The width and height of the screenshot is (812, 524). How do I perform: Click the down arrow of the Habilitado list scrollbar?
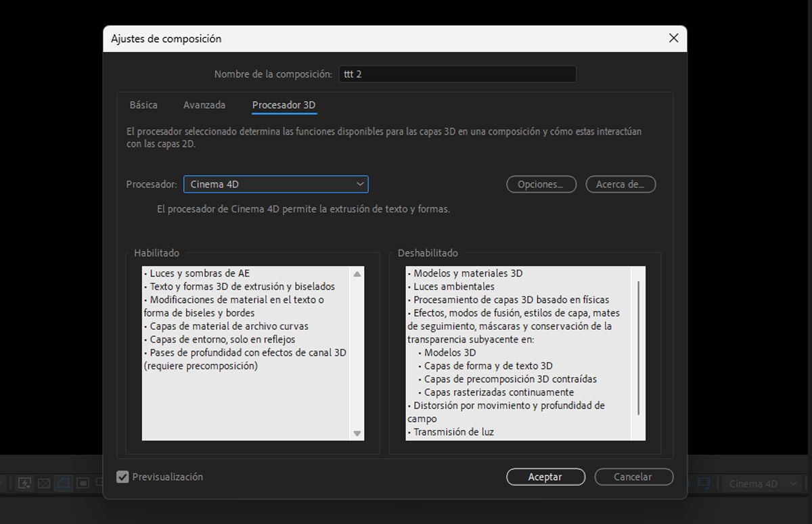coord(357,433)
